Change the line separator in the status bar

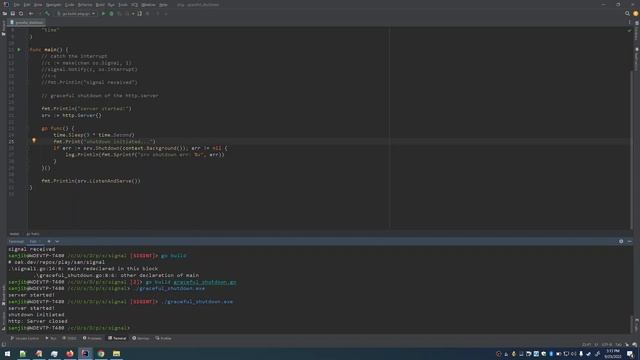[x=597, y=345]
